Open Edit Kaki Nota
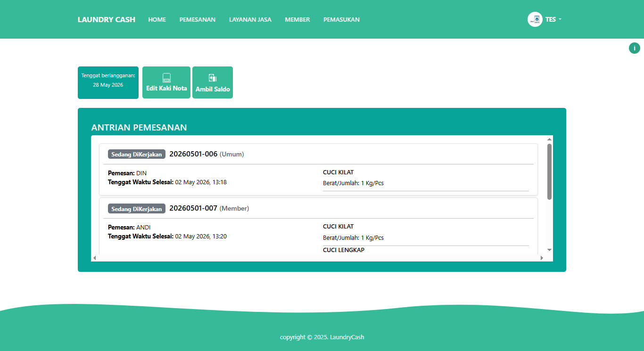644x351 pixels. click(x=166, y=82)
